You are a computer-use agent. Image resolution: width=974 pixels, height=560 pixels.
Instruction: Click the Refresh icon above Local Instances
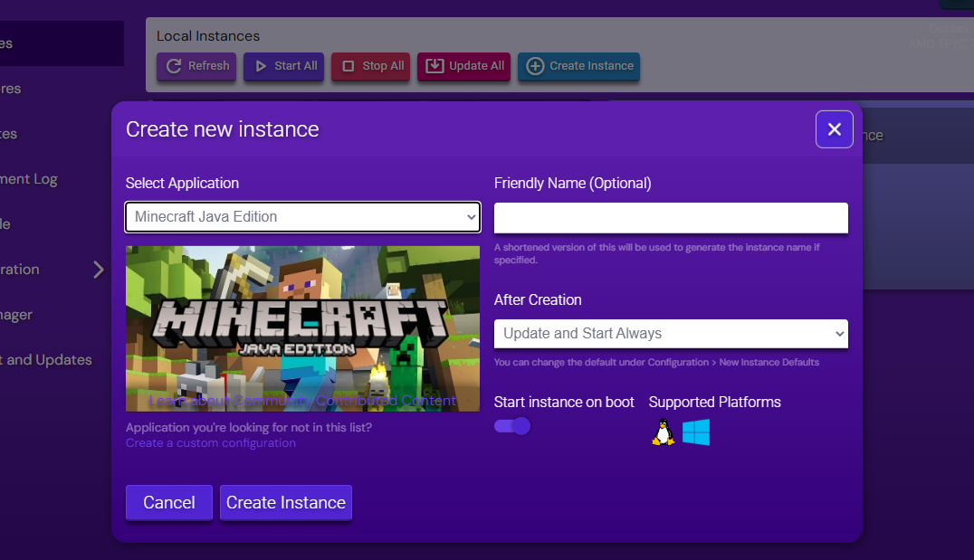coord(174,65)
